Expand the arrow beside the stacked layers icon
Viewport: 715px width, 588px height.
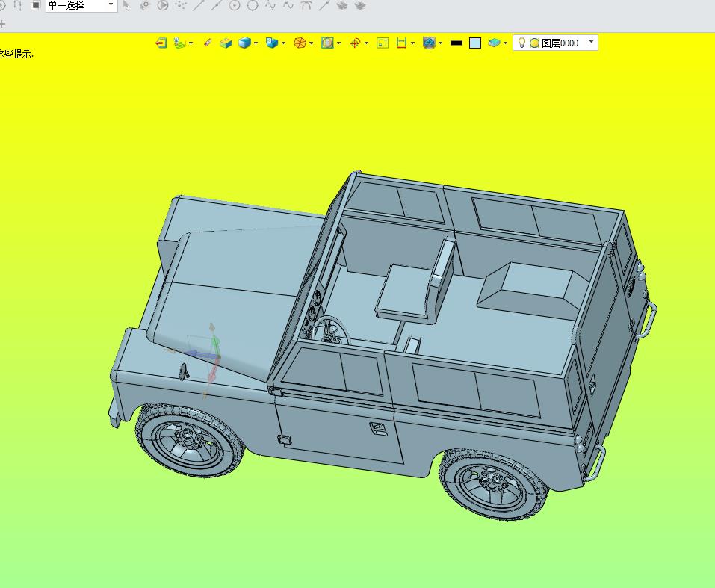click(x=505, y=43)
